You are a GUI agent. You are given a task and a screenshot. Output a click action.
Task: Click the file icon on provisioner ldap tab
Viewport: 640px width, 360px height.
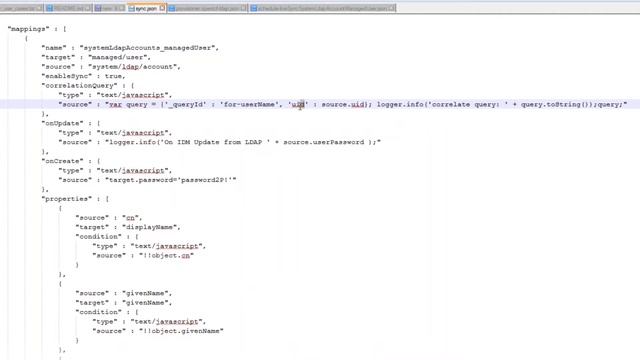172,8
